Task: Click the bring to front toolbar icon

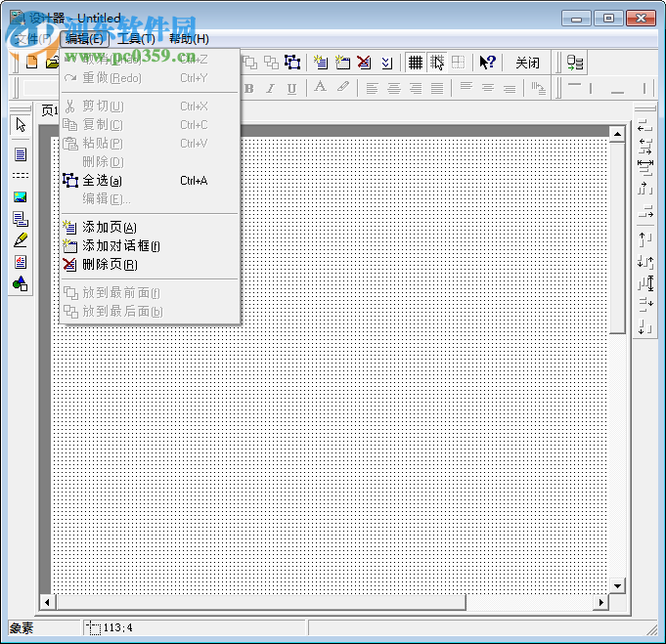Action: tap(250, 63)
